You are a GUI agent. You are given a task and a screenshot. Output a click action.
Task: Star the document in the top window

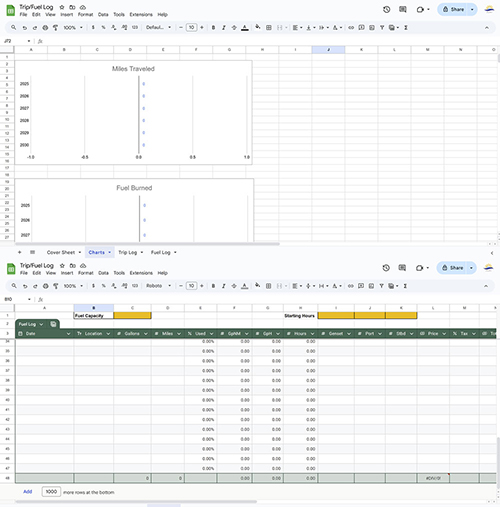pyautogui.click(x=62, y=7)
